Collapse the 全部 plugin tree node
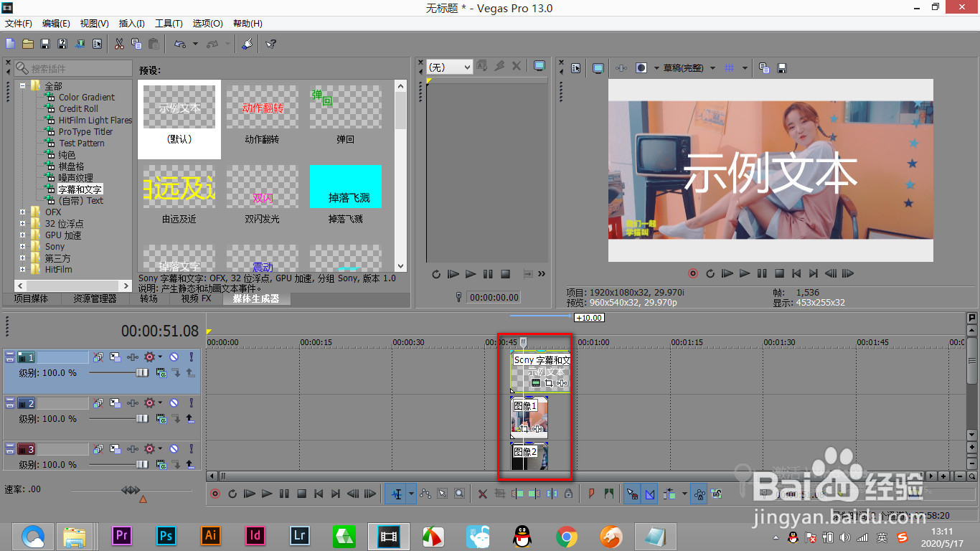 [23, 86]
